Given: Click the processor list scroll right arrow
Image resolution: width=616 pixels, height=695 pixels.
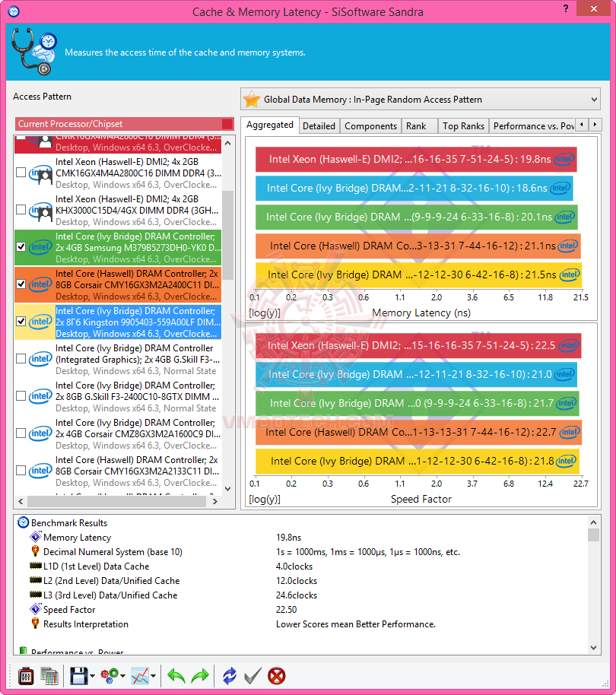Looking at the screenshot, I should pos(215,501).
